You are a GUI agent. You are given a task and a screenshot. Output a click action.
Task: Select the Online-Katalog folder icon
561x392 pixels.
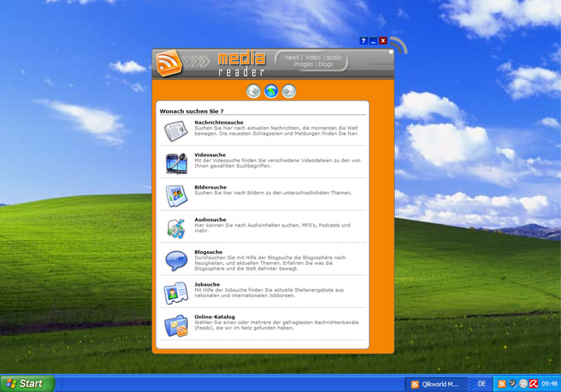(x=175, y=325)
